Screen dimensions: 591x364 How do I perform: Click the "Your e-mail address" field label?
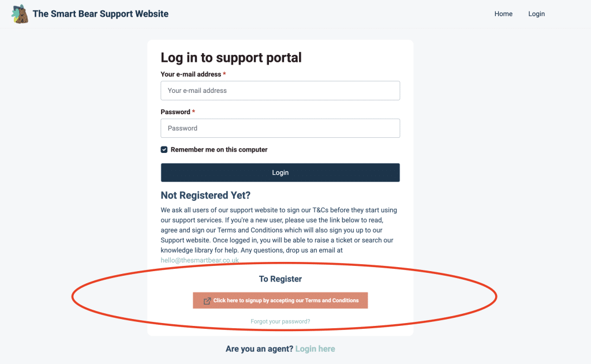[190, 74]
